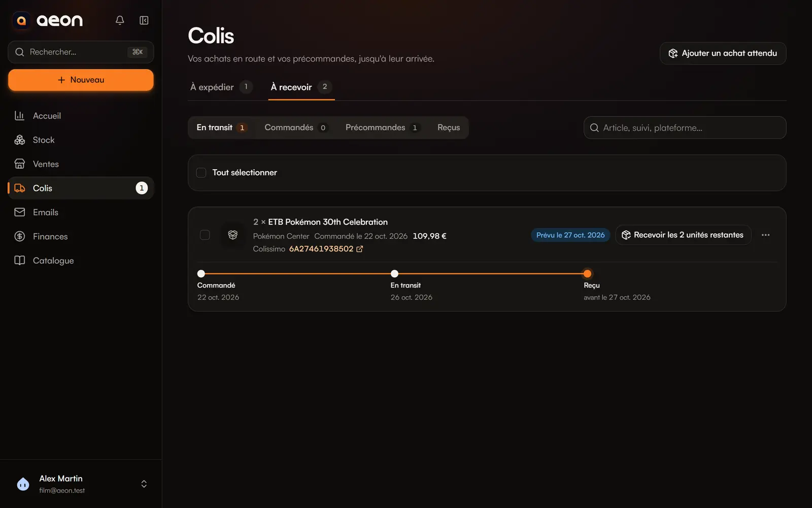The height and width of the screenshot is (508, 812).
Task: Select the À recevoir tab
Action: point(301,87)
